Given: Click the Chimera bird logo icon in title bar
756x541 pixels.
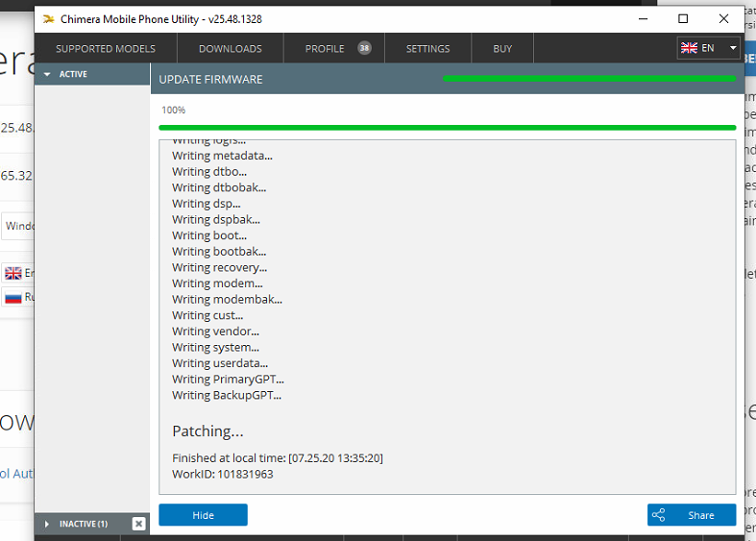Looking at the screenshot, I should pyautogui.click(x=49, y=19).
